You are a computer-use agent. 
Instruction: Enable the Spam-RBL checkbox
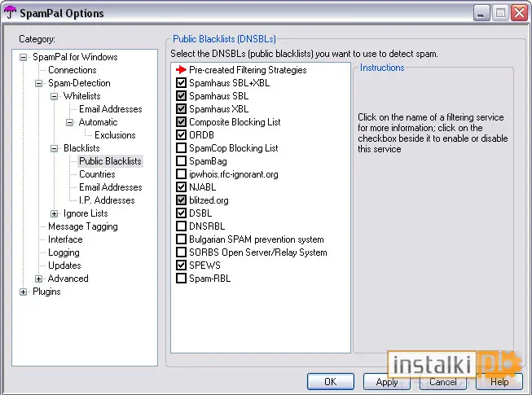[181, 279]
